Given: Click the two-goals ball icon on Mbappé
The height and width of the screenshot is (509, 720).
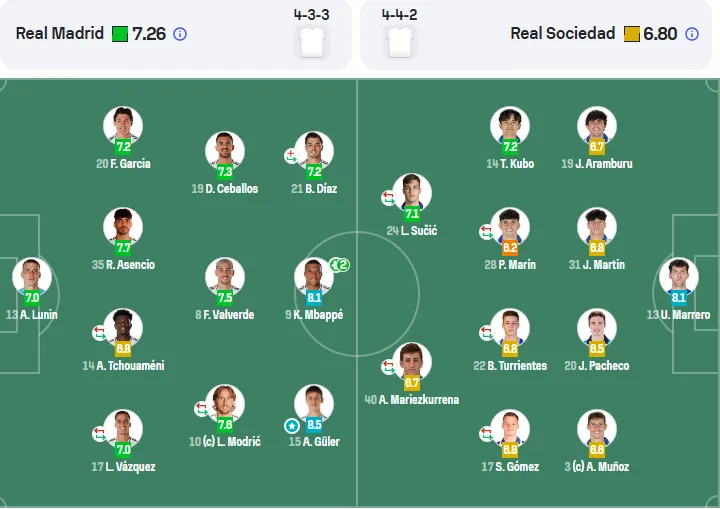Looking at the screenshot, I should 340,265.
